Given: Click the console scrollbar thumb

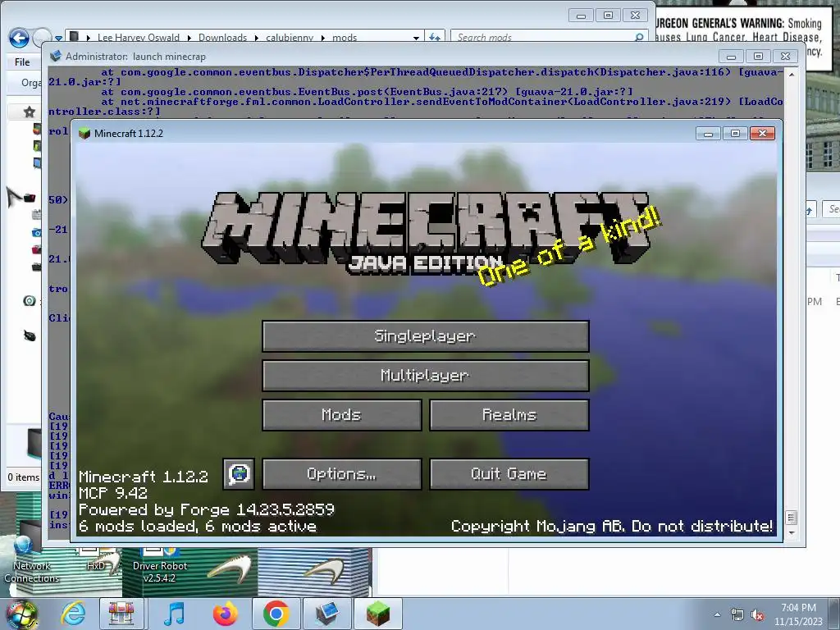Looking at the screenshot, I should 792,518.
